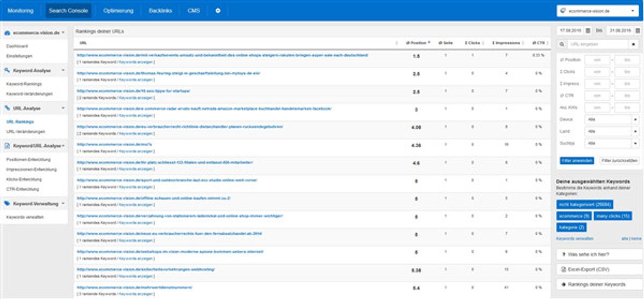
Task: Click the Keyword/URL-Analyse document icon
Action: tap(8, 145)
